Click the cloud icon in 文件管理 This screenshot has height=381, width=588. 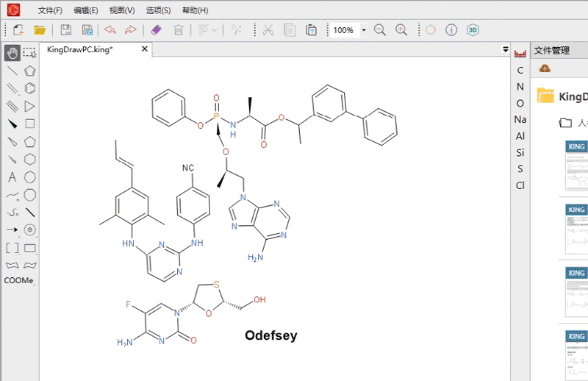coord(545,68)
